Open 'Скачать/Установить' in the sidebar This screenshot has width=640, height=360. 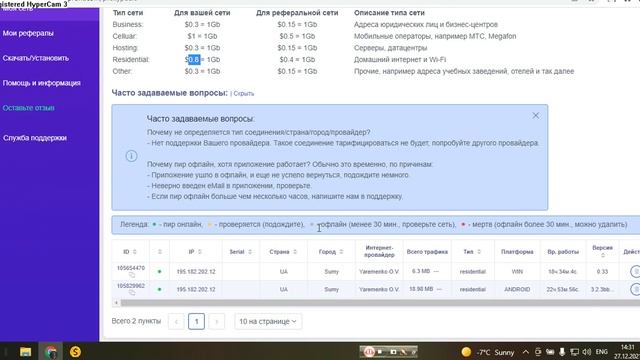click(36, 58)
